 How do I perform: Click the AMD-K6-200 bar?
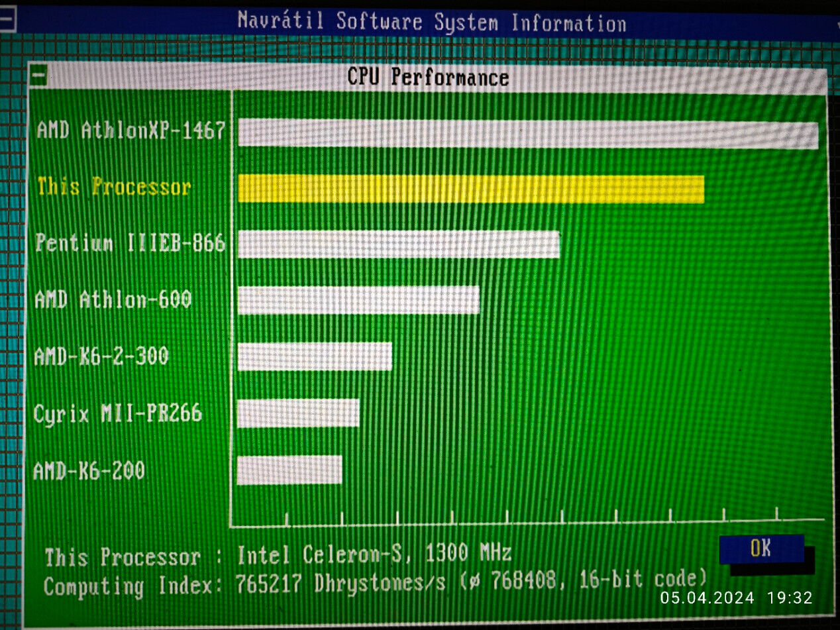(289, 470)
